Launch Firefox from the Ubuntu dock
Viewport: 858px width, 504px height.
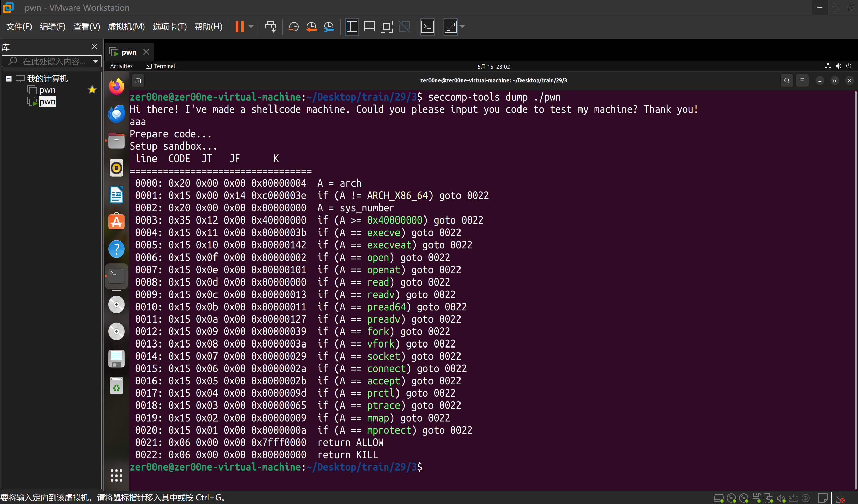(x=116, y=86)
